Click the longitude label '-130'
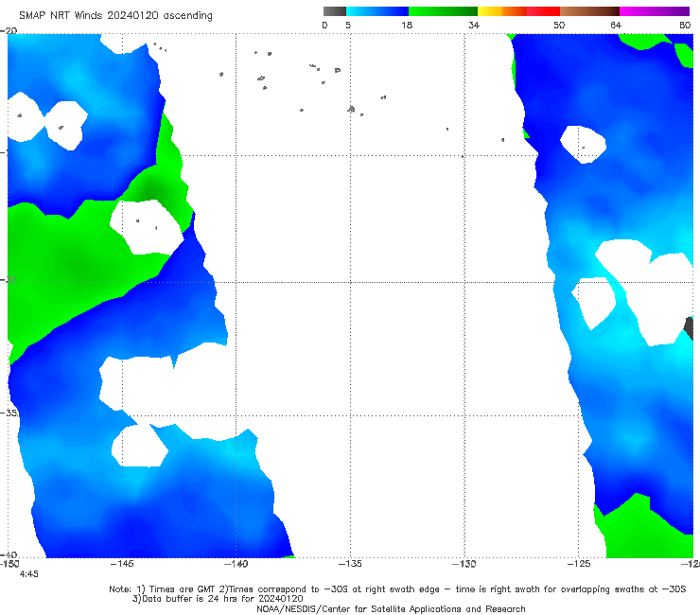The image size is (700, 615). pyautogui.click(x=464, y=564)
